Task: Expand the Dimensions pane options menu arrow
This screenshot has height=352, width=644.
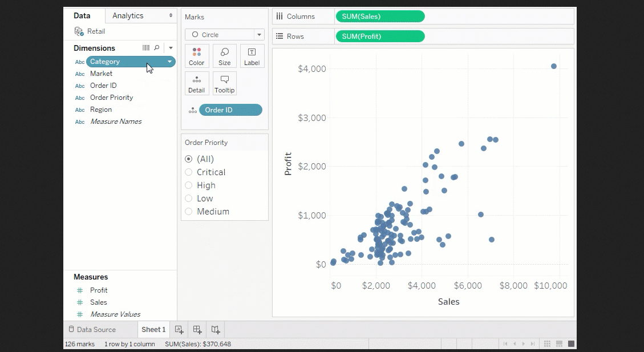Action: [171, 48]
